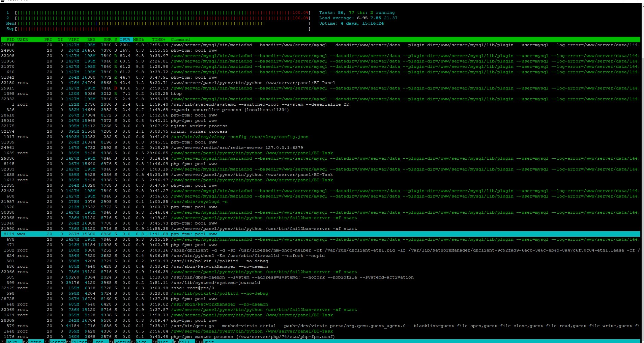Select polkitd process row PID 581
Image resolution: width=644 pixels, height=343 pixels.
[320, 261]
